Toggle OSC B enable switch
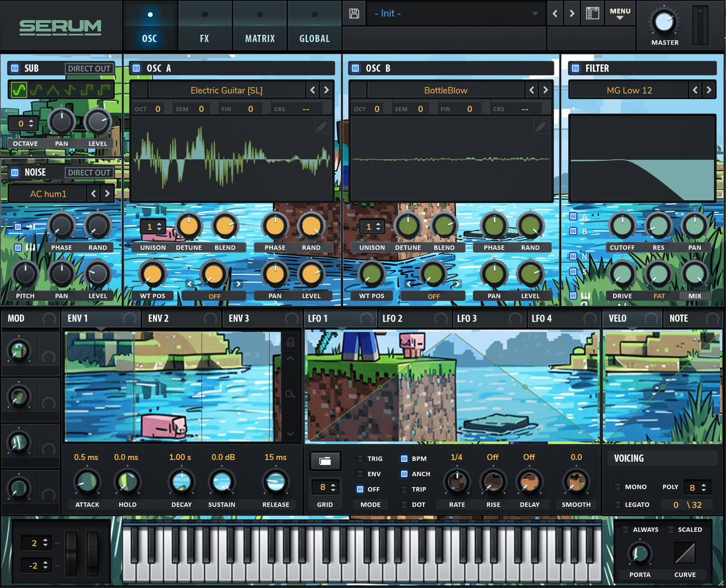Viewport: 726px width, 588px height. point(355,68)
